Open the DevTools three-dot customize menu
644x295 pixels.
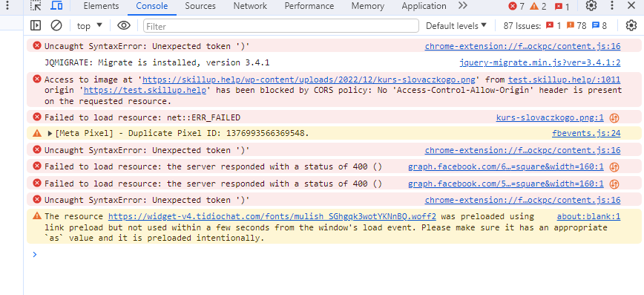coord(612,6)
